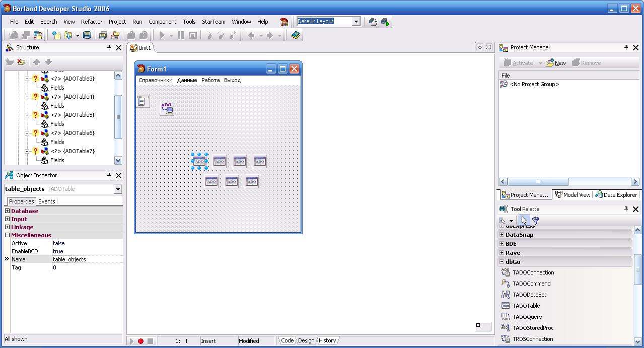Click Project Manager horizontal scrollbar right arrow
644x348 pixels.
(x=635, y=182)
